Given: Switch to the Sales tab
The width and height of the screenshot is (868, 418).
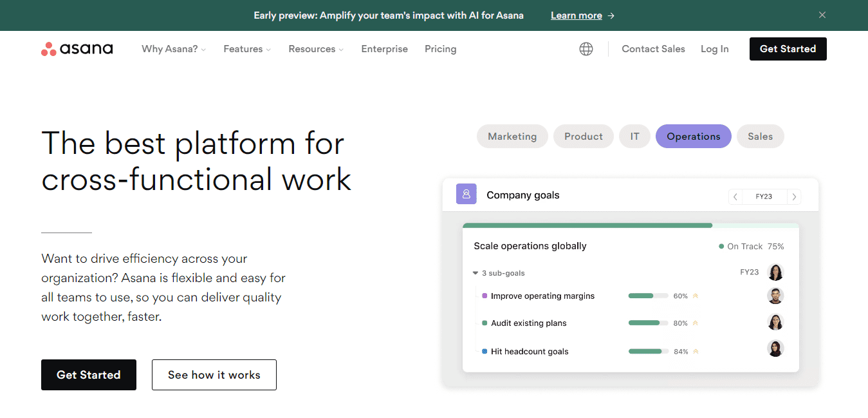Looking at the screenshot, I should click(761, 137).
